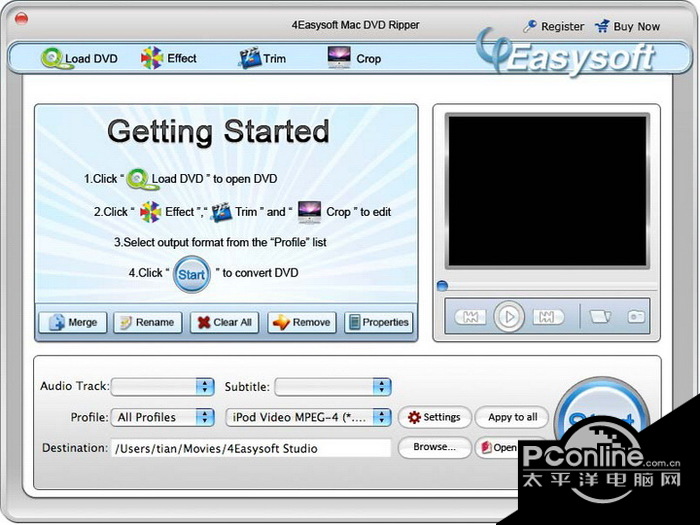Open the Properties dialog
700x525 pixels.
tap(379, 322)
